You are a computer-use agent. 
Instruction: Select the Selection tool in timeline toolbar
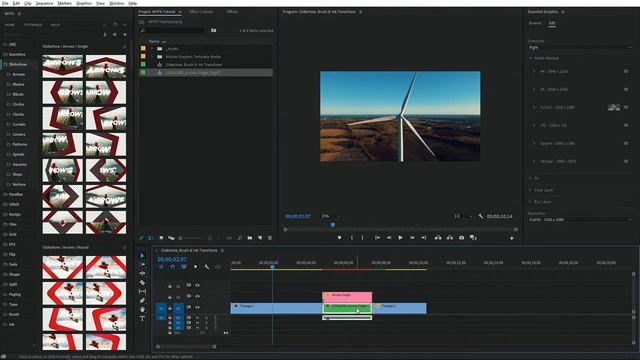142,256
